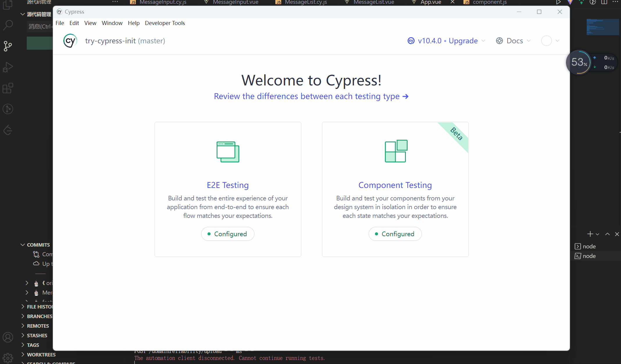Click the Component Testing blocks icon
Image resolution: width=621 pixels, height=364 pixels.
tap(396, 151)
